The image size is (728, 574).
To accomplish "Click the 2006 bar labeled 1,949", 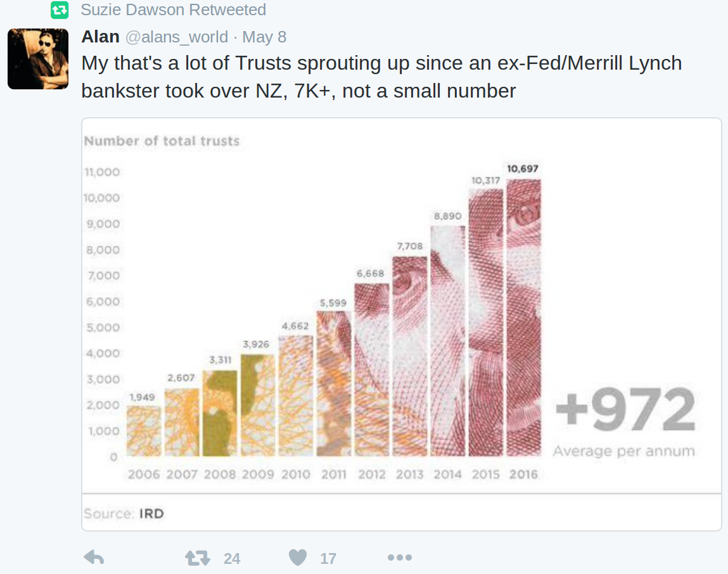I will coord(144,431).
